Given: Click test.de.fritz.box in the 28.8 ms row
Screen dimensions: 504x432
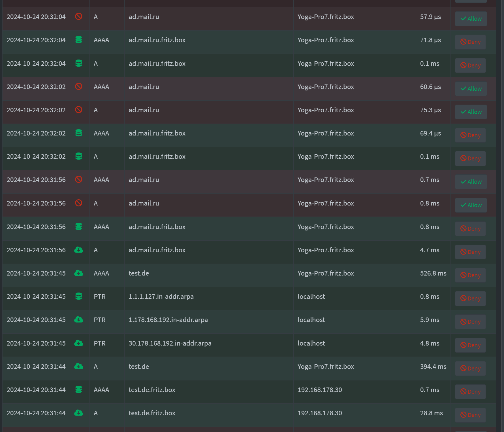Looking at the screenshot, I should (152, 413).
